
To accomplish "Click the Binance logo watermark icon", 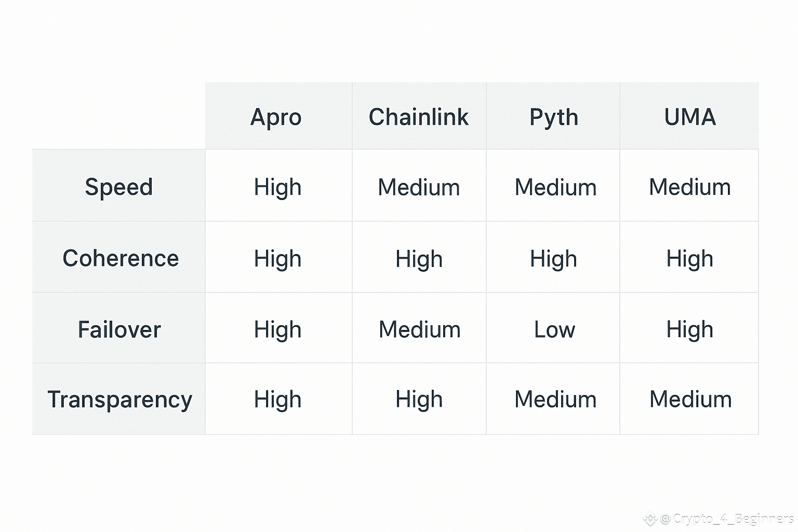I will [650, 518].
